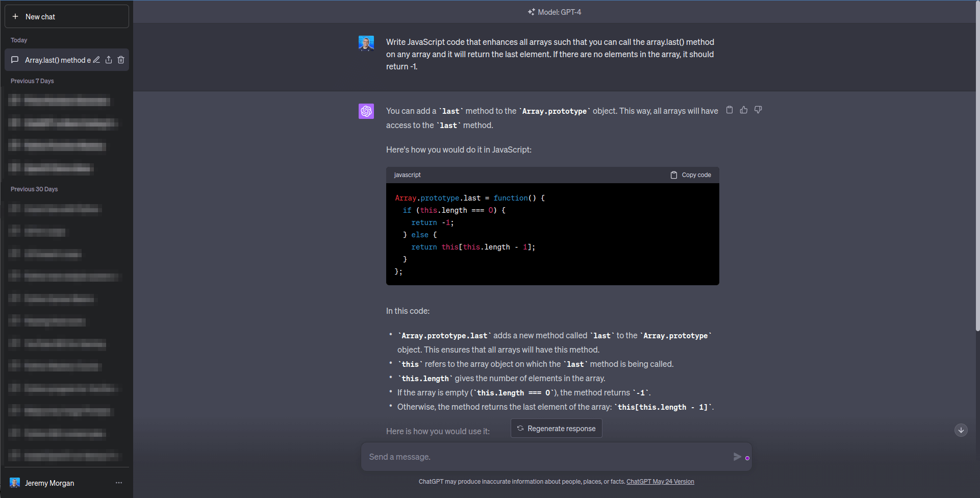Delete the chat with trash icon
The image size is (980, 498).
121,60
